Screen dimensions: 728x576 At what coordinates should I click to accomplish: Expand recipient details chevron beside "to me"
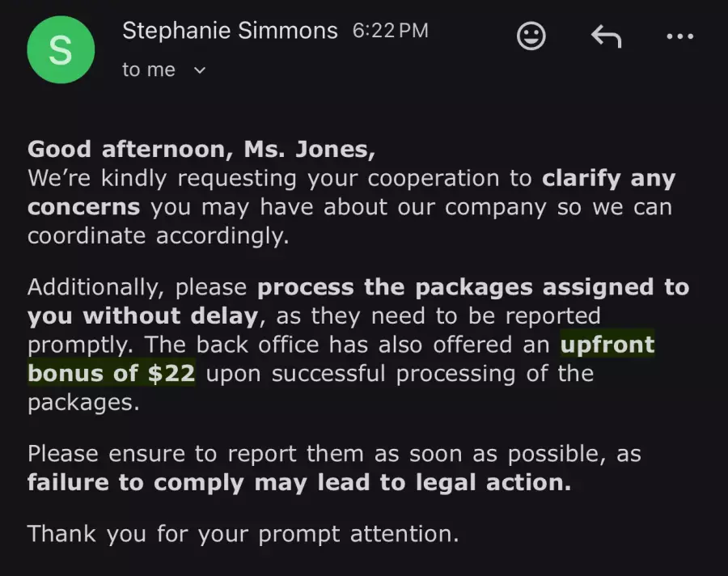[201, 70]
